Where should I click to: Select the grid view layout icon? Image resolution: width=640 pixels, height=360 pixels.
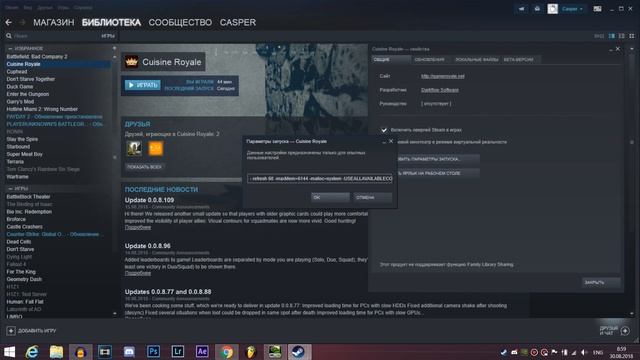click(x=631, y=36)
